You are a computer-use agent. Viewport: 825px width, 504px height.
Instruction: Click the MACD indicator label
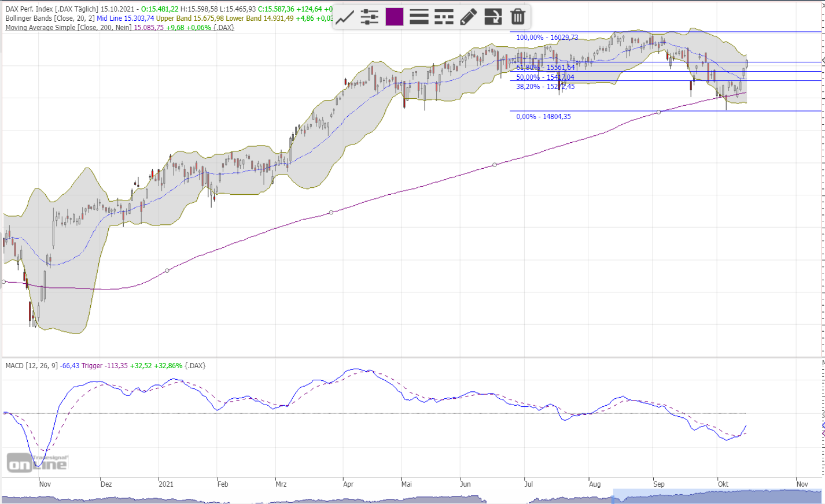point(32,366)
